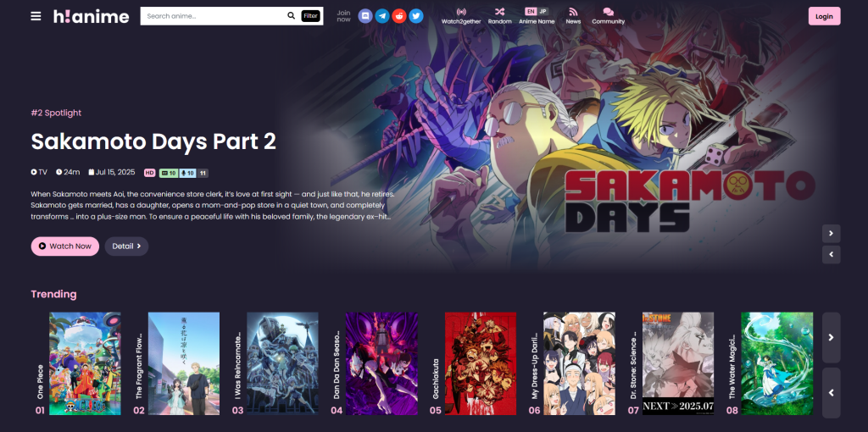Open the One Piece trending thumbnail
868x432 pixels.
click(x=85, y=363)
